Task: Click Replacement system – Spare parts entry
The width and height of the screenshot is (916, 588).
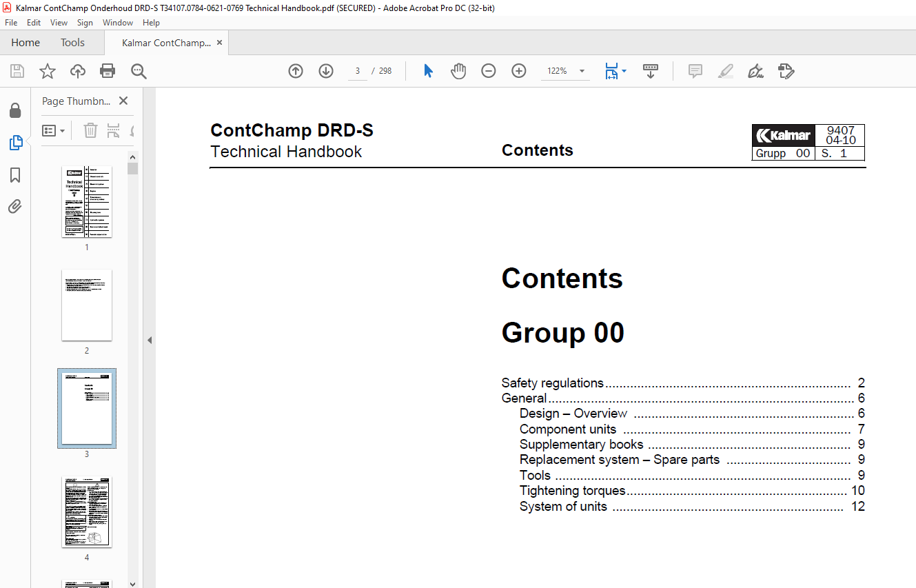Action: click(692, 460)
